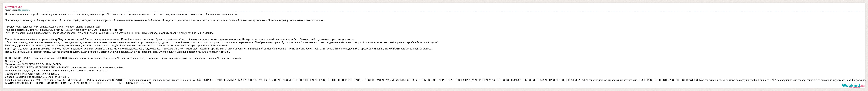Click the line 'Она ответила- ЧТО ЕГО НЕТ'
This screenshot has height=91, width=868.
point(33,64)
